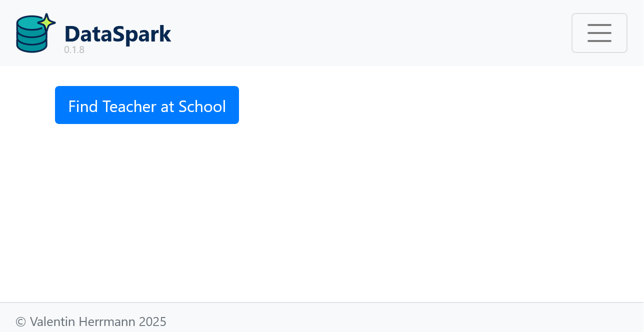Click the bottom line of the hamburger icon

pyautogui.click(x=599, y=41)
